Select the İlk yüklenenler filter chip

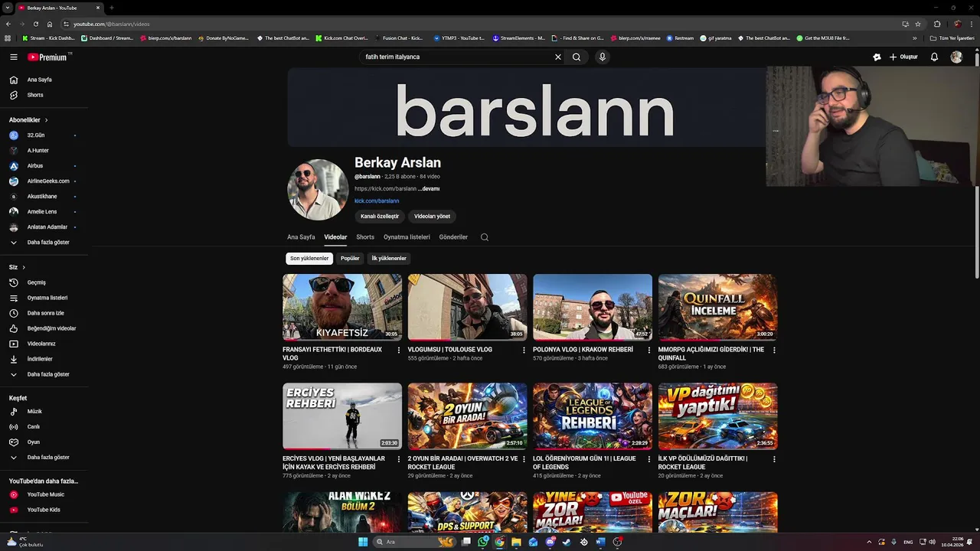click(x=389, y=259)
